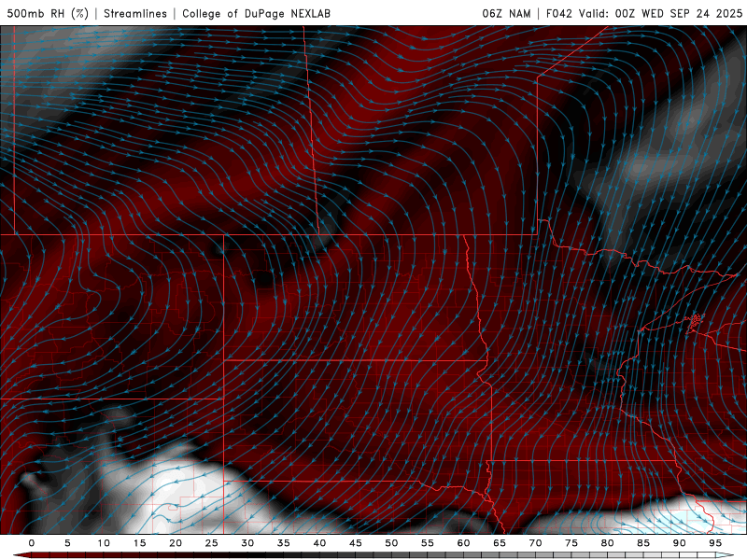Click 'College of DuPage NEXLAB' text
The image size is (747, 560).
pos(256,13)
